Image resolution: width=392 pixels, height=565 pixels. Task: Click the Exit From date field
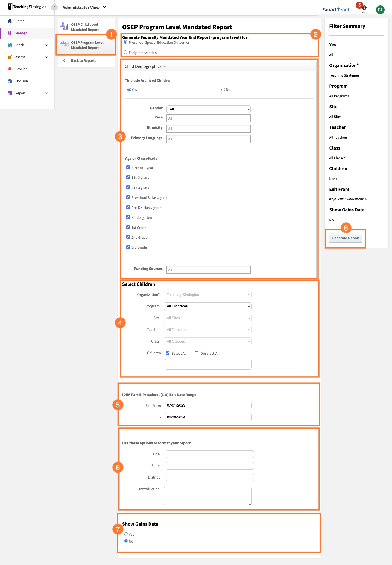tap(208, 406)
